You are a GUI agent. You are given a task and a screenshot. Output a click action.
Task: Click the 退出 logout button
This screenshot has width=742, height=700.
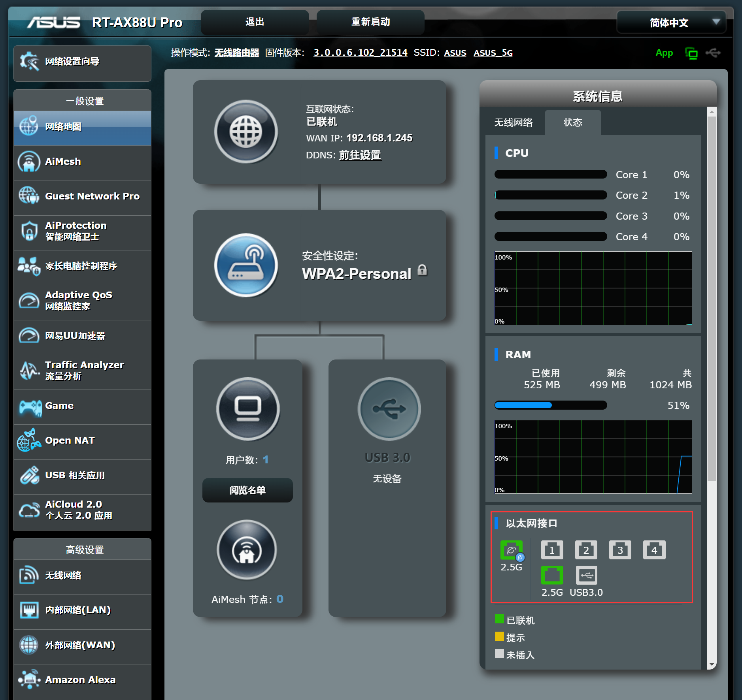(x=255, y=22)
